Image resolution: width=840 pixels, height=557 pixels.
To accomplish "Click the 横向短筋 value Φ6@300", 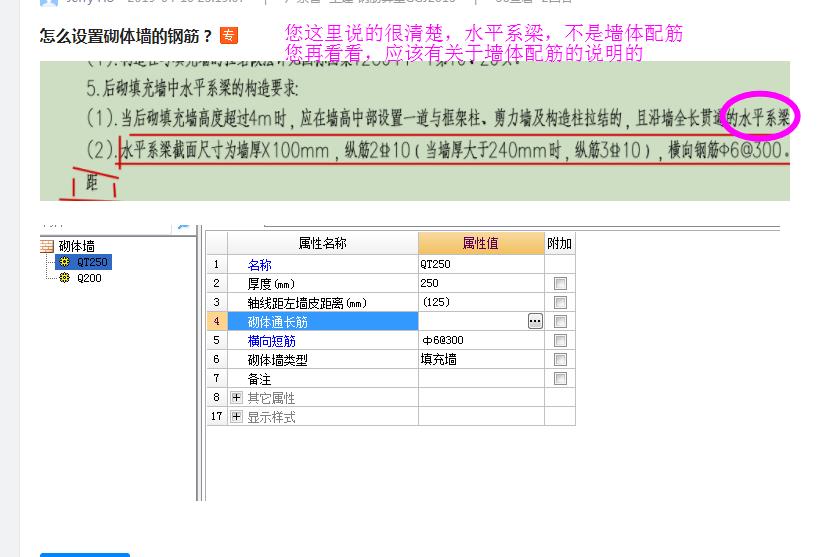I will point(481,340).
